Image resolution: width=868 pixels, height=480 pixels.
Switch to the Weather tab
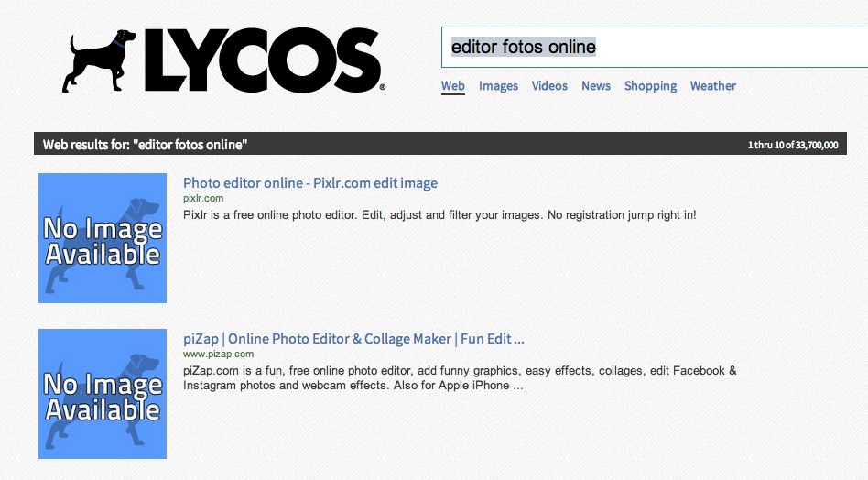[x=713, y=86]
